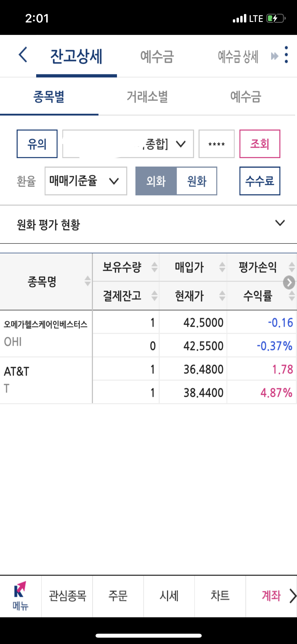Viewport: 297px width, 644px height.
Task: Tap the 유의 button
Action: [x=37, y=144]
